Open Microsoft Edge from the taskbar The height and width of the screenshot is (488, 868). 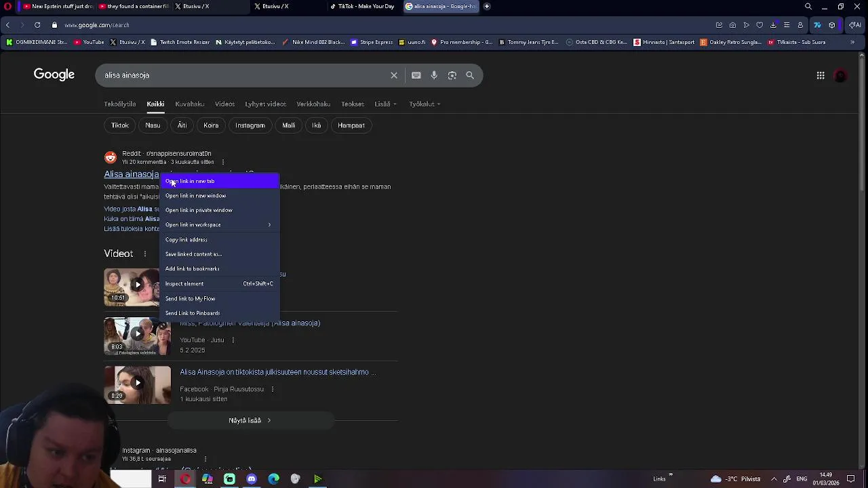point(274,479)
